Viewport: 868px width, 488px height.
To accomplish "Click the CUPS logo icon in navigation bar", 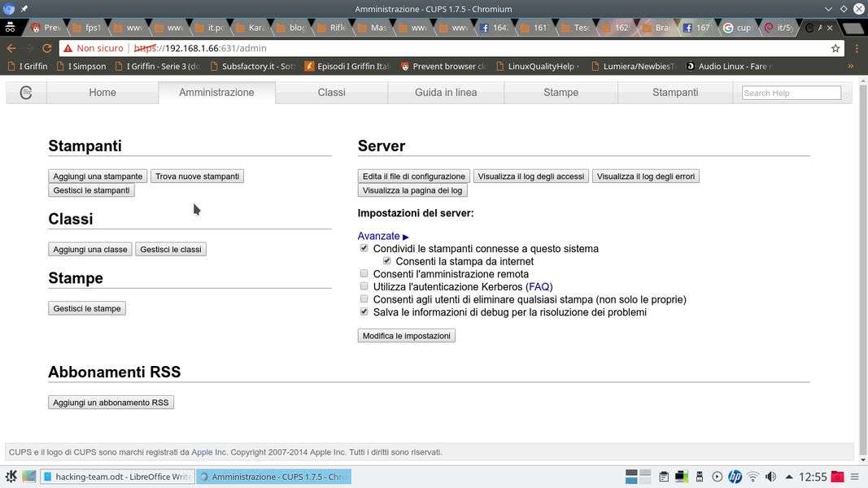I will (x=26, y=93).
